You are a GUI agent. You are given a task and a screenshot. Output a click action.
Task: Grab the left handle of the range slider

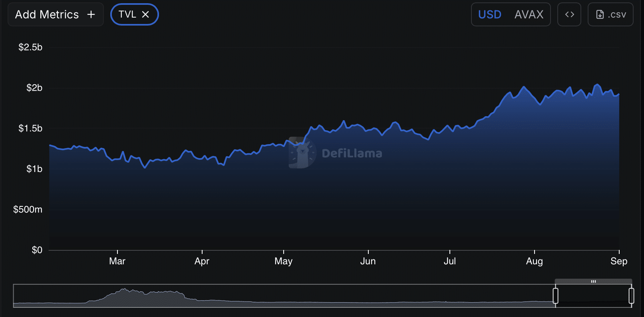coord(555,296)
